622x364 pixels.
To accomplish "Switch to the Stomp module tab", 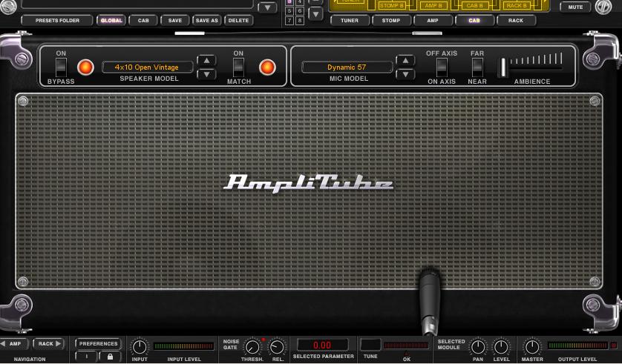I will pos(391,20).
